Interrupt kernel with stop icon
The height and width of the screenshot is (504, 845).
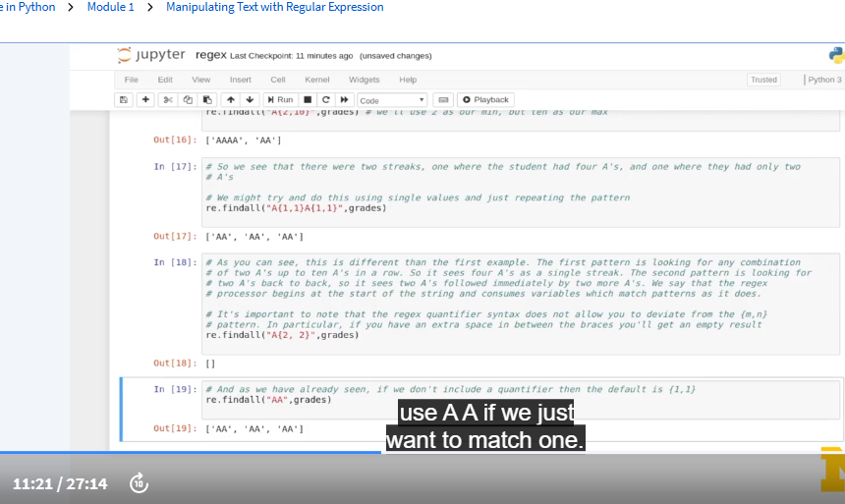point(308,100)
